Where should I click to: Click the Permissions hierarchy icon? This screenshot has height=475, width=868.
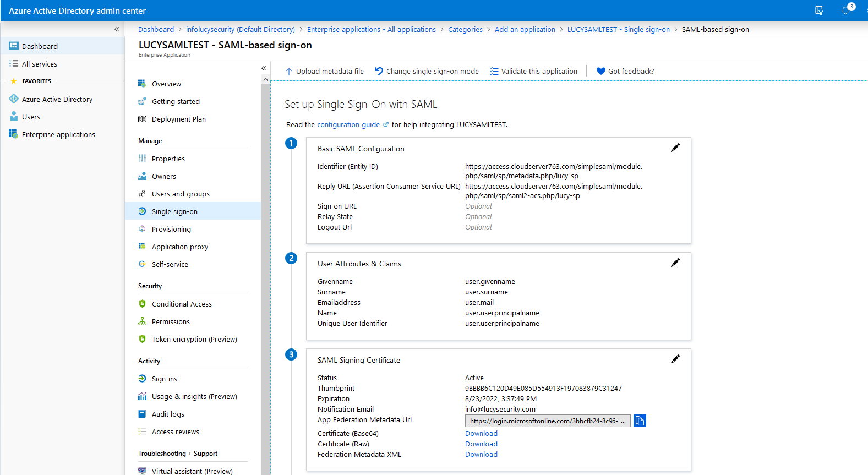point(142,321)
